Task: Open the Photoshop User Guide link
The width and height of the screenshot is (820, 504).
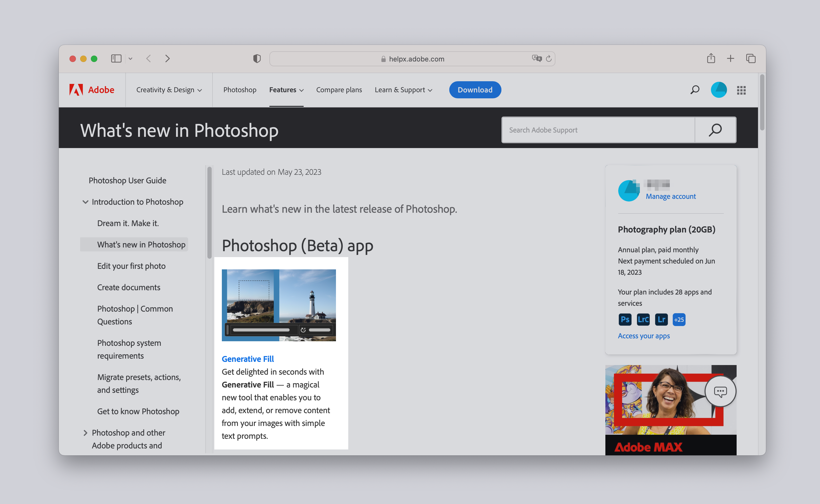Action: (127, 180)
